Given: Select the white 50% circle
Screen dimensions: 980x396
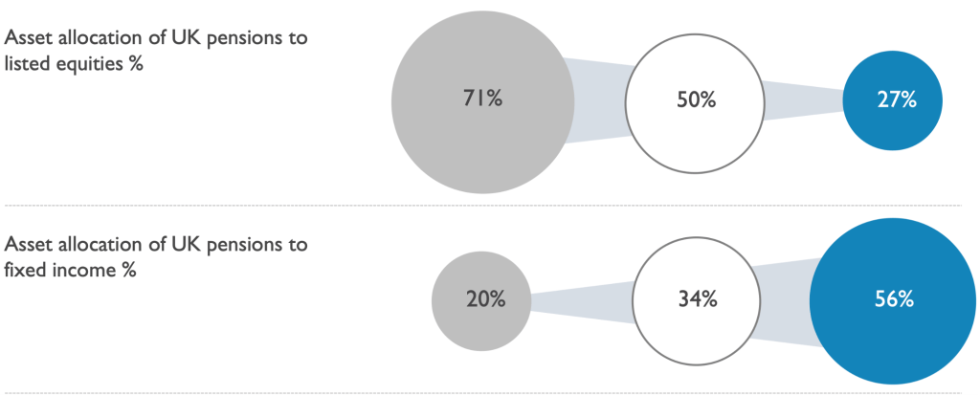Looking at the screenshot, I should (x=695, y=100).
